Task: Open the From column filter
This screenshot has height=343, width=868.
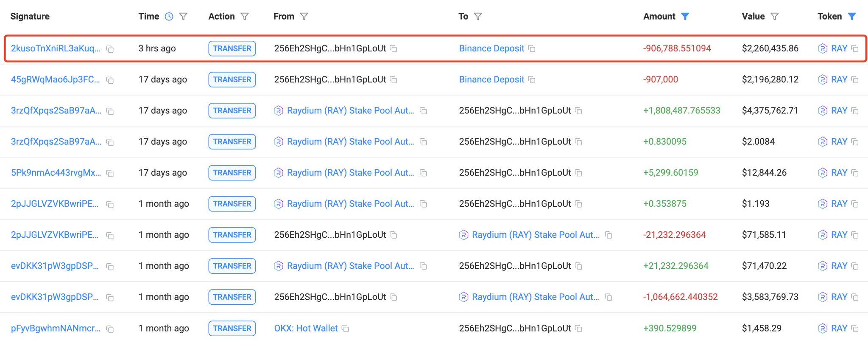Action: point(304,17)
